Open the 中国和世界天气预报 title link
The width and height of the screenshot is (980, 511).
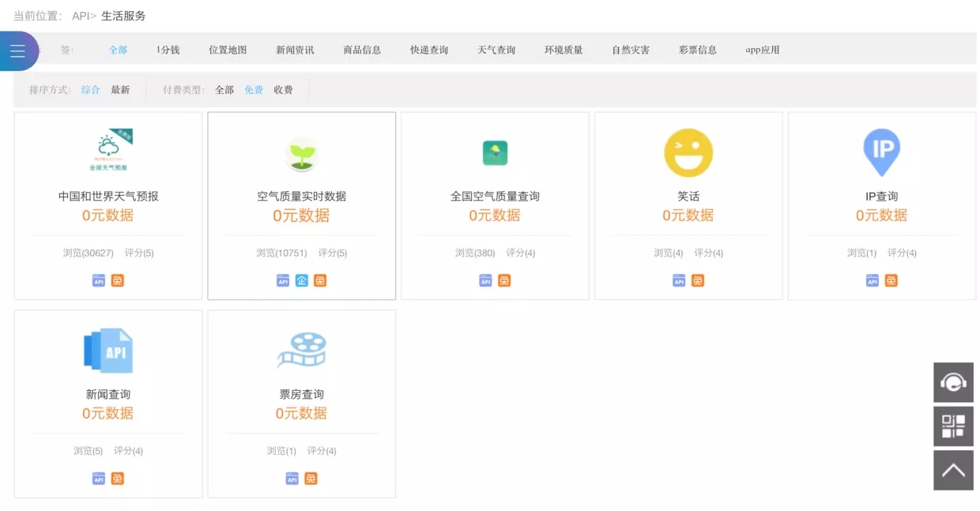108,197
